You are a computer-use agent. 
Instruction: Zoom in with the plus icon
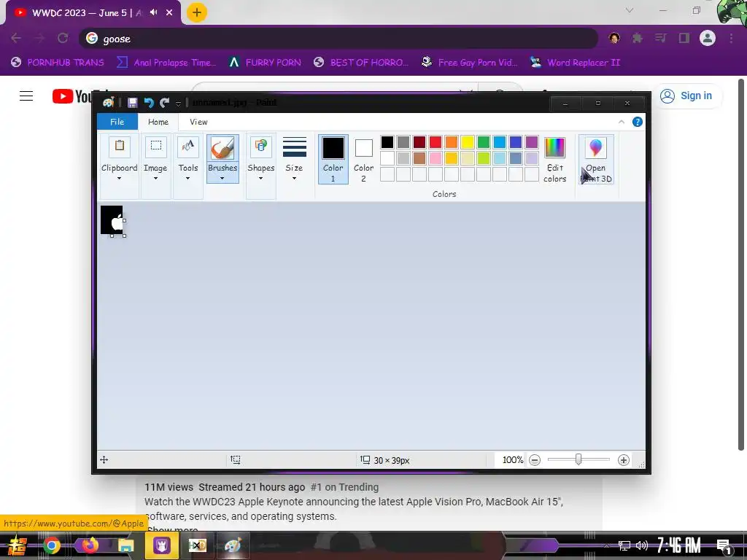click(623, 460)
